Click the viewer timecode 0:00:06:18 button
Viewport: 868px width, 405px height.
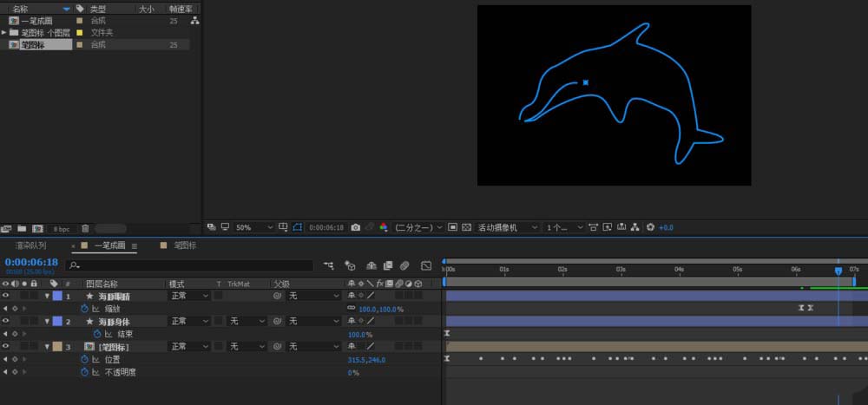click(x=326, y=227)
